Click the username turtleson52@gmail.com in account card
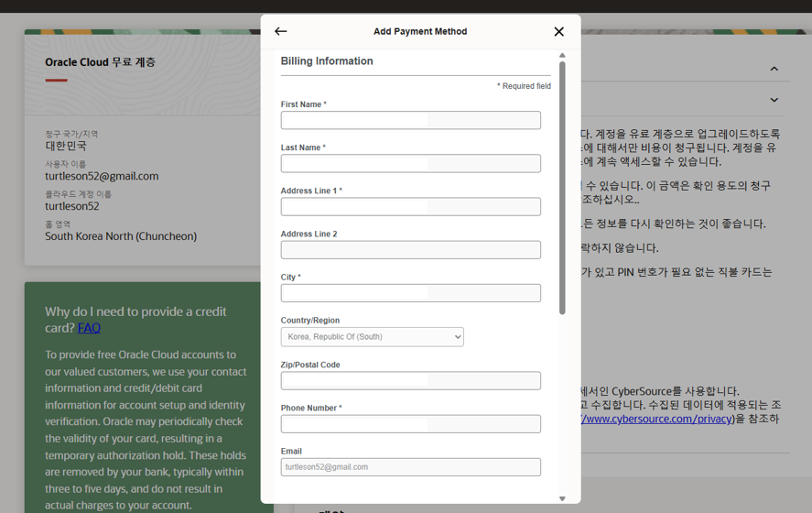Viewport: 812px width, 513px height. 102,176
